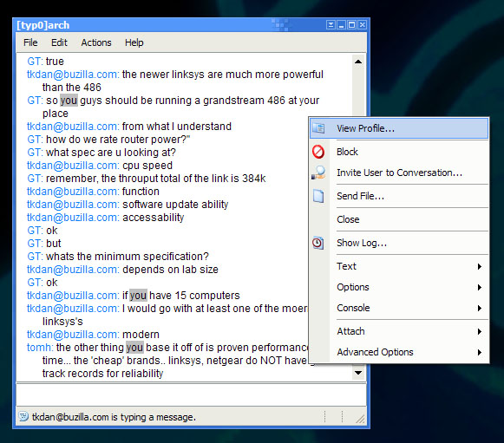Minimize the [typ0]arch window
The height and width of the screenshot is (443, 504).
pyautogui.click(x=342, y=25)
